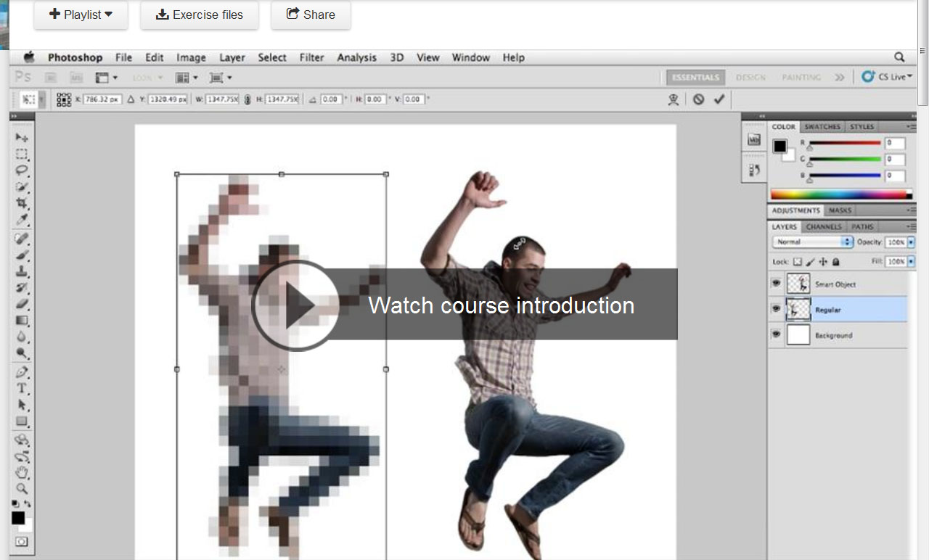Select the Zoom tool
The image size is (929, 560).
coord(22,489)
